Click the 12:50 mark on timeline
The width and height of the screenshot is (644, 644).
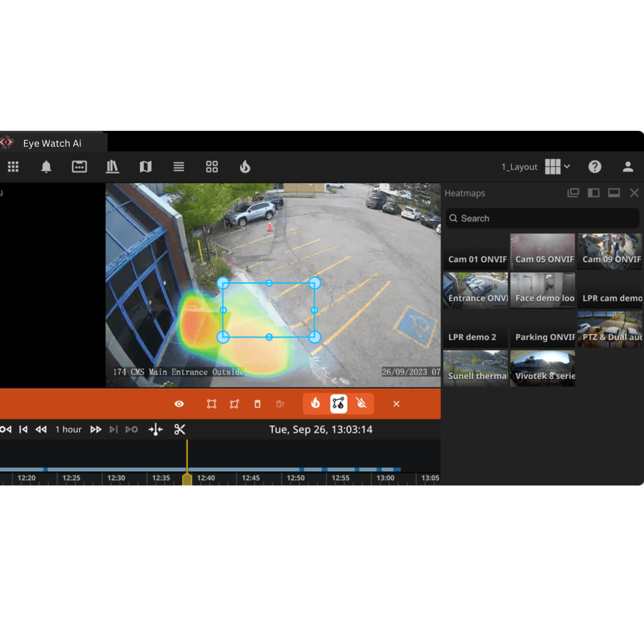[x=295, y=478]
